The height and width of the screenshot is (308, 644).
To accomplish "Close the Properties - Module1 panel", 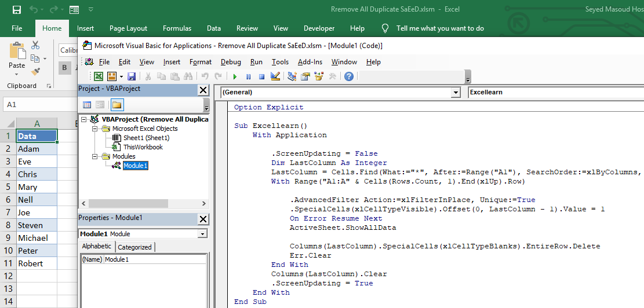I will pyautogui.click(x=203, y=219).
